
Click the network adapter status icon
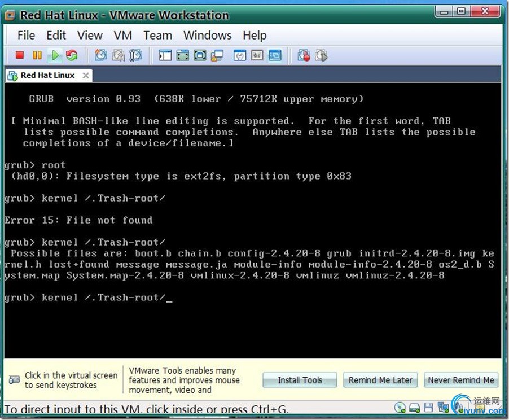coord(443,408)
